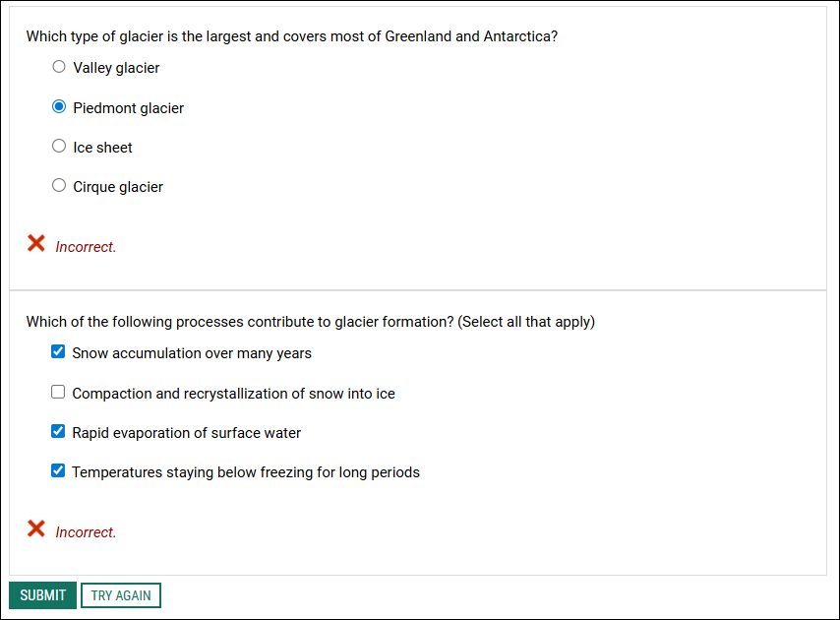This screenshot has width=840, height=620.
Task: Click the Ice sheet label text
Action: pyautogui.click(x=101, y=147)
